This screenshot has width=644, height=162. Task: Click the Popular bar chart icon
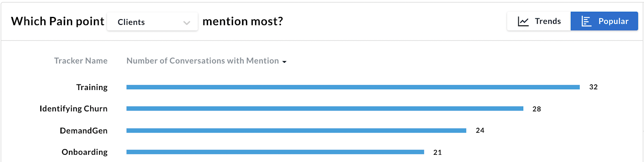click(x=586, y=21)
